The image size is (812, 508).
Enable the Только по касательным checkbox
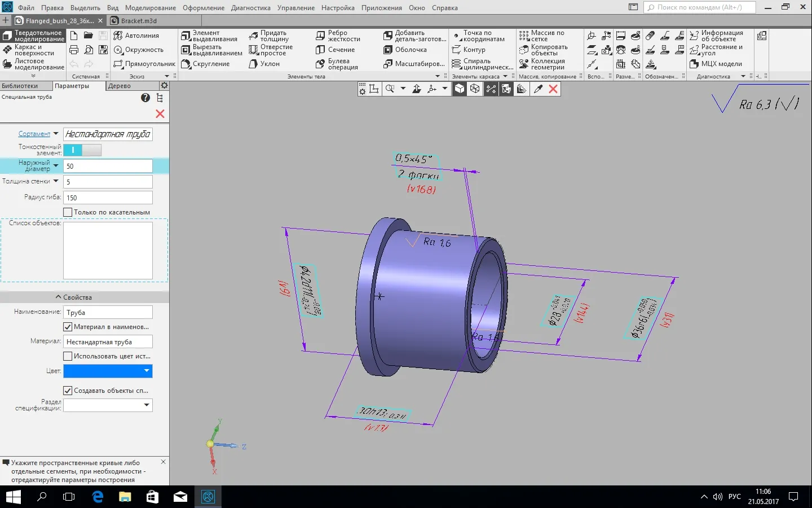point(68,212)
